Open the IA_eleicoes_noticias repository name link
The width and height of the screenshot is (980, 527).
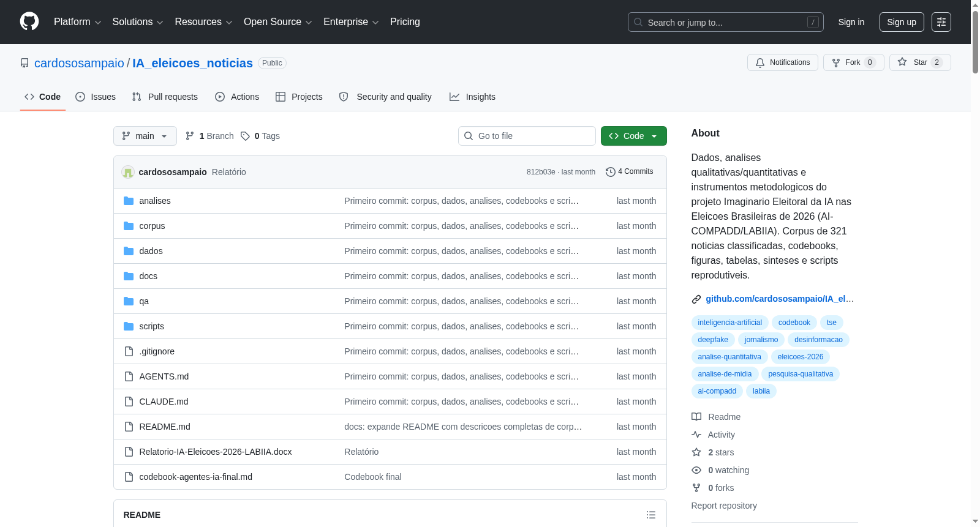point(192,63)
